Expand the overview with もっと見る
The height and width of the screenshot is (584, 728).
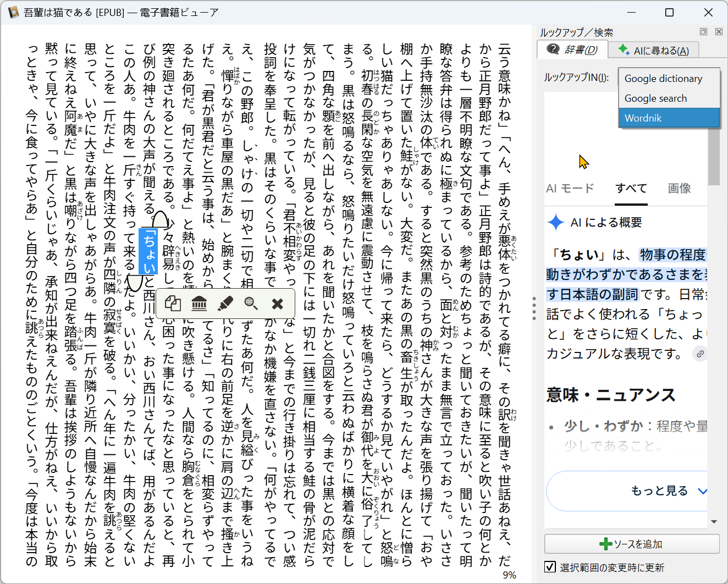[x=627, y=491]
